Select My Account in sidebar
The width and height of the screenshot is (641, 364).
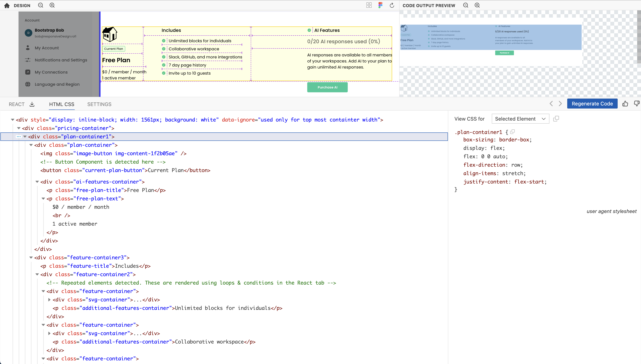pyautogui.click(x=47, y=48)
